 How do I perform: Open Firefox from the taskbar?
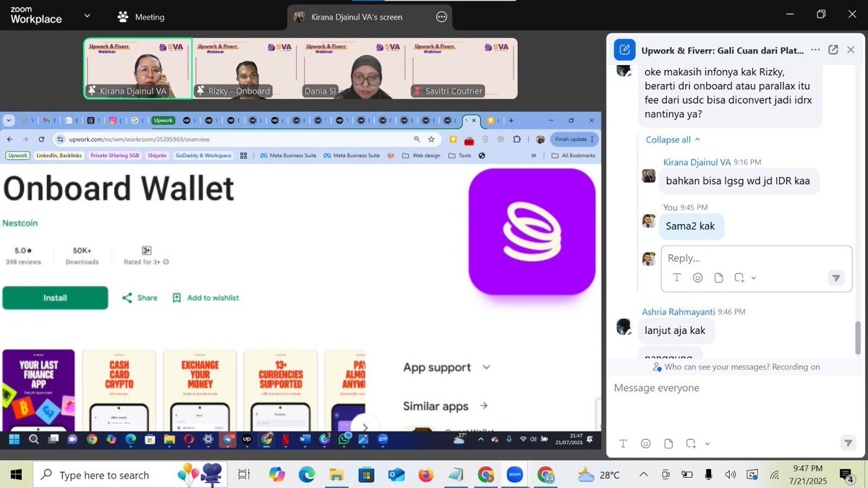tap(425, 475)
